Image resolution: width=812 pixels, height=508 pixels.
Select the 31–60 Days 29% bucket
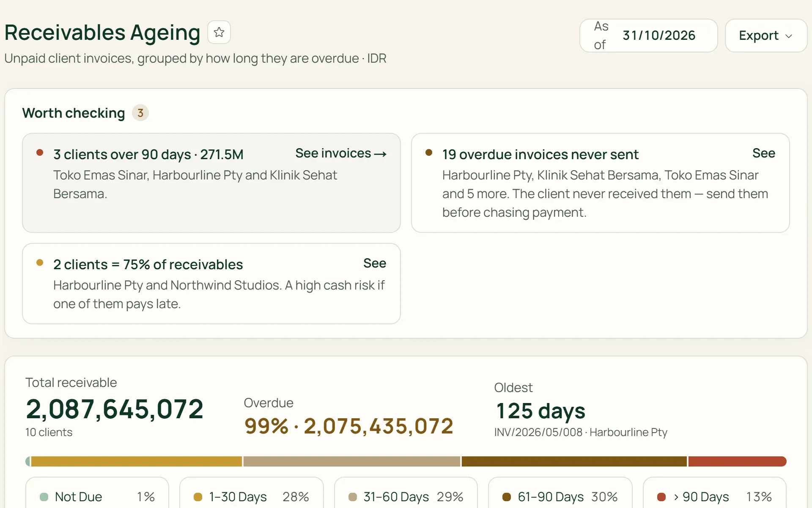click(406, 494)
